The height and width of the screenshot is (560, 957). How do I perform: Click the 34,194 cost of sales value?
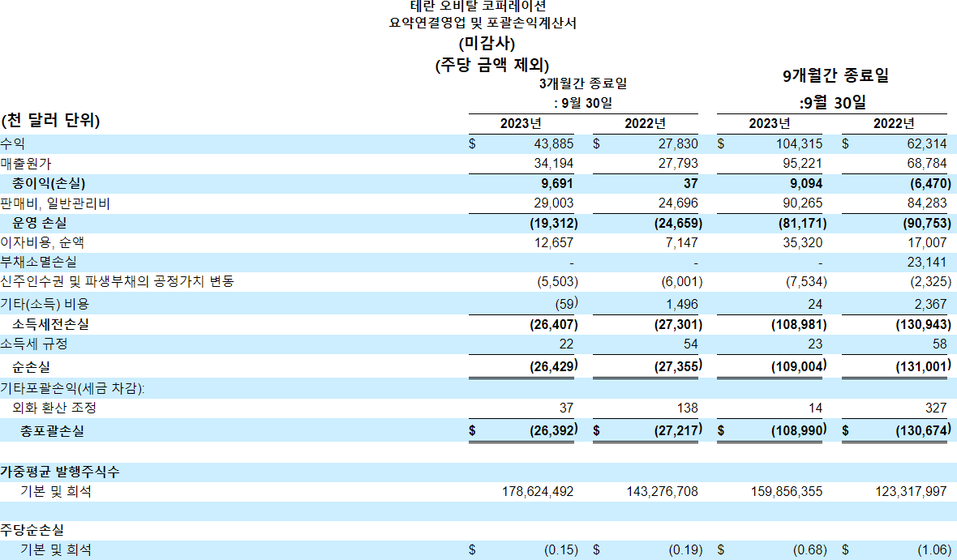(554, 164)
